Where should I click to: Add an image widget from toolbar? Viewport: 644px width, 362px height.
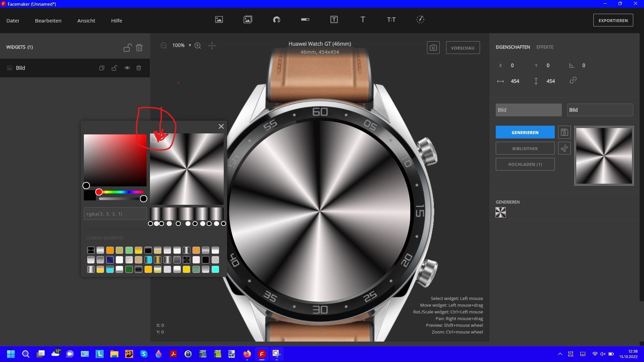(x=219, y=20)
